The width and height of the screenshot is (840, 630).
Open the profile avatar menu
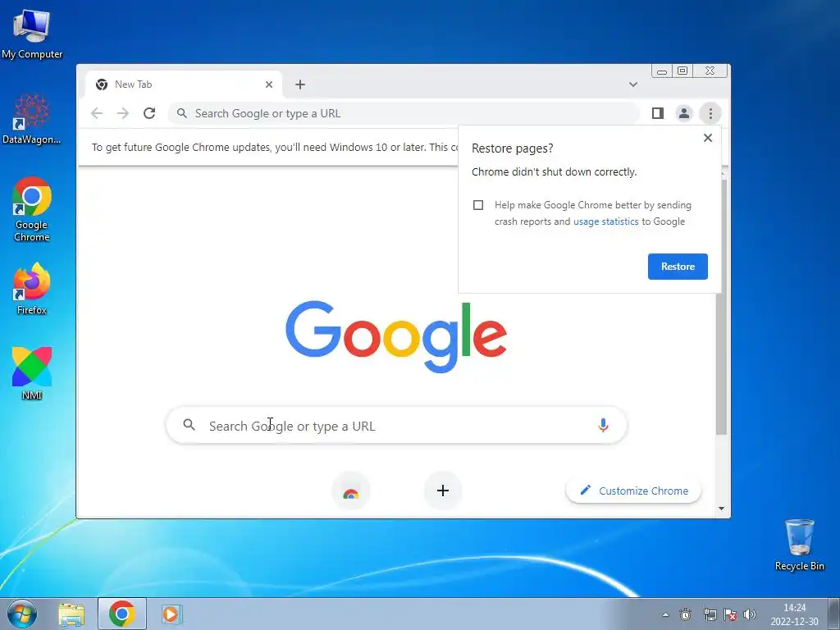pos(684,113)
